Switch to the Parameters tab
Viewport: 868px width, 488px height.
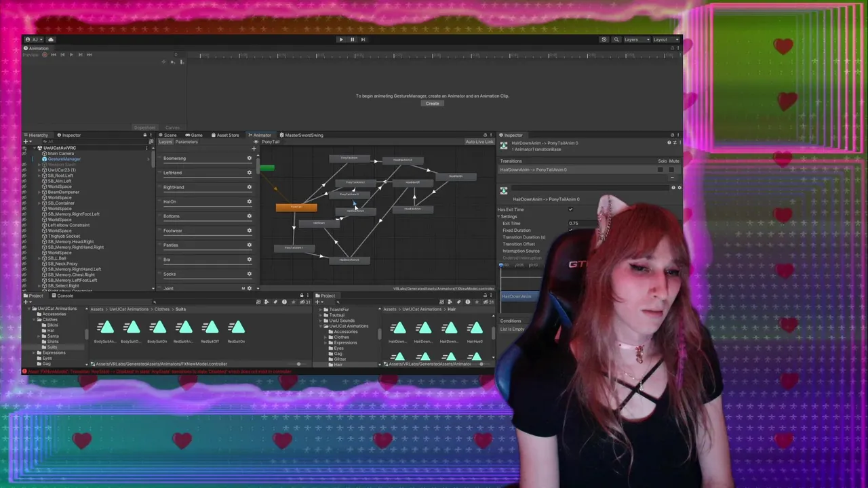(x=186, y=142)
